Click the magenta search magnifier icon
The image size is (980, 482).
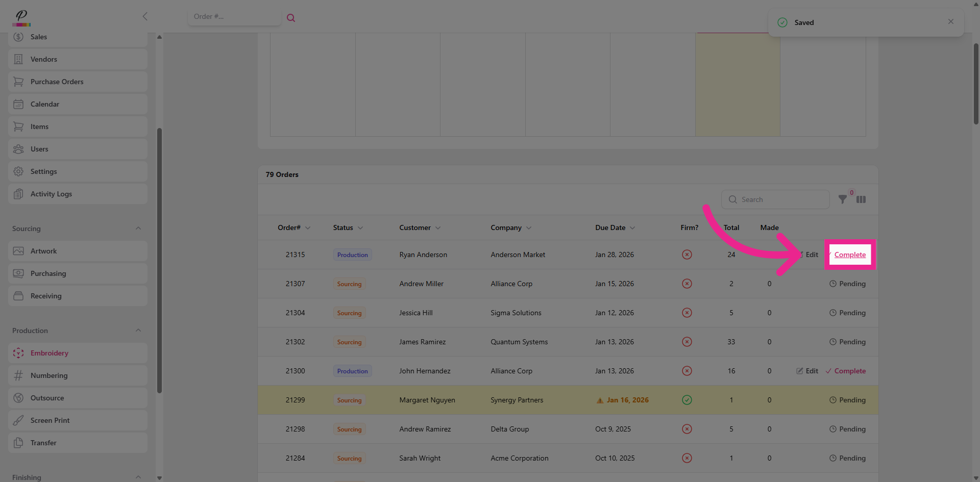click(x=291, y=18)
